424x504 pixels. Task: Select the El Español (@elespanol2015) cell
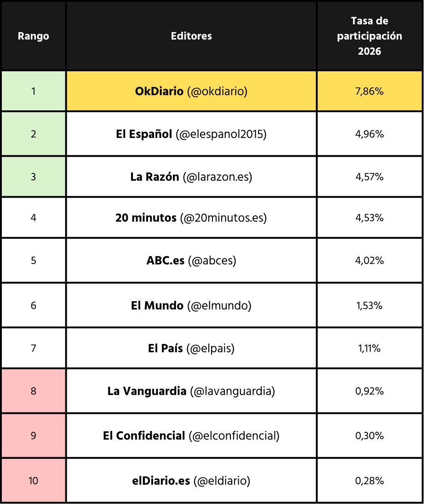point(191,134)
